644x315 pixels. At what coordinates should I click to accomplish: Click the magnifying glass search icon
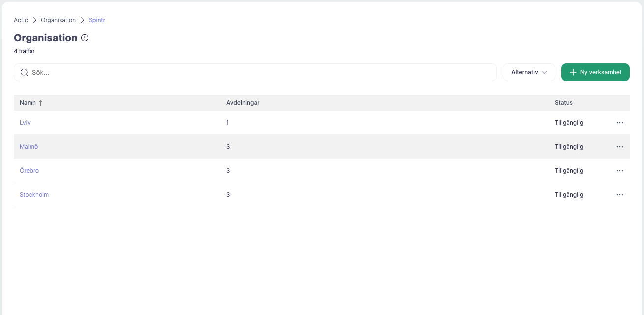coord(24,72)
